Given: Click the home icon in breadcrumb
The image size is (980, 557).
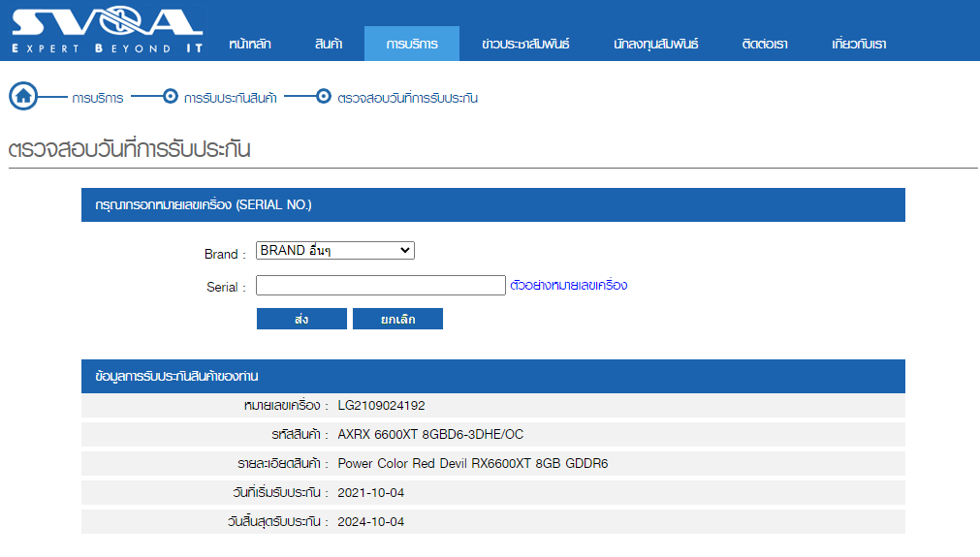Looking at the screenshot, I should coord(24,96).
